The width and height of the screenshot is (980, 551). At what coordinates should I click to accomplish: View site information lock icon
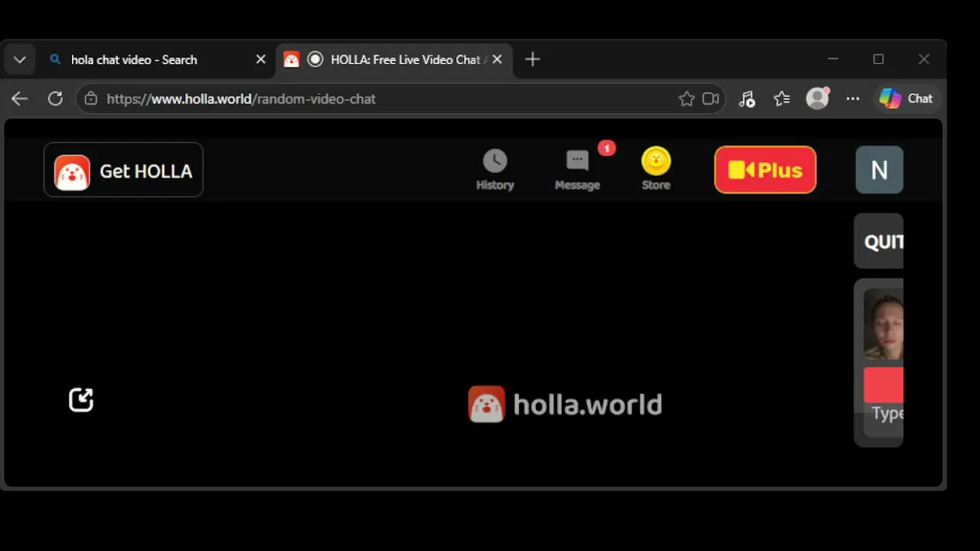[x=91, y=99]
